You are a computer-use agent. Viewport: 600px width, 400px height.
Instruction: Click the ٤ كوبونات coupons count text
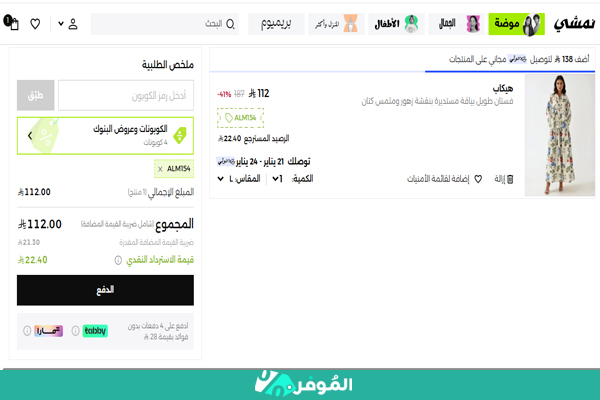[155, 143]
